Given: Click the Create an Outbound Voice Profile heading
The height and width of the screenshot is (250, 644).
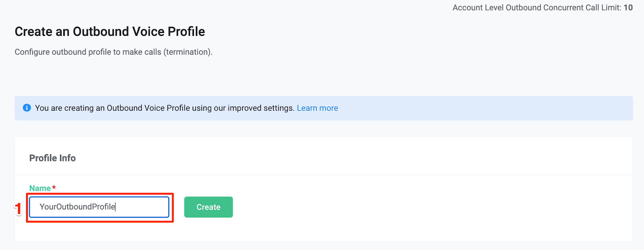Looking at the screenshot, I should pyautogui.click(x=109, y=31).
